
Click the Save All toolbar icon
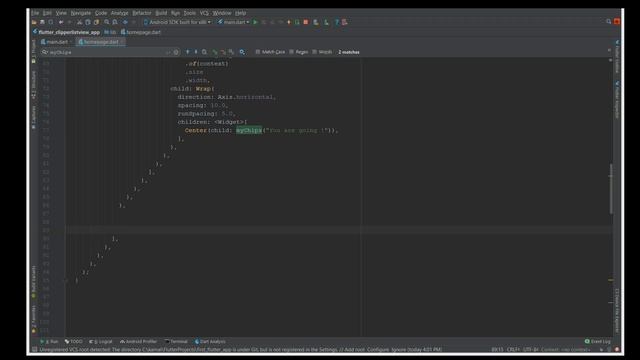(x=42, y=22)
